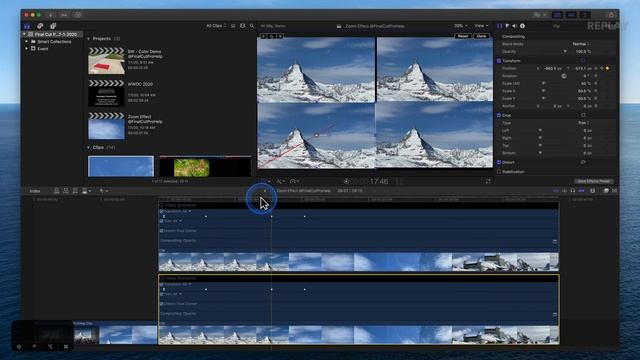Image resolution: width=640 pixels, height=360 pixels.
Task: Expand the Smart Collections folder
Action: (x=27, y=42)
